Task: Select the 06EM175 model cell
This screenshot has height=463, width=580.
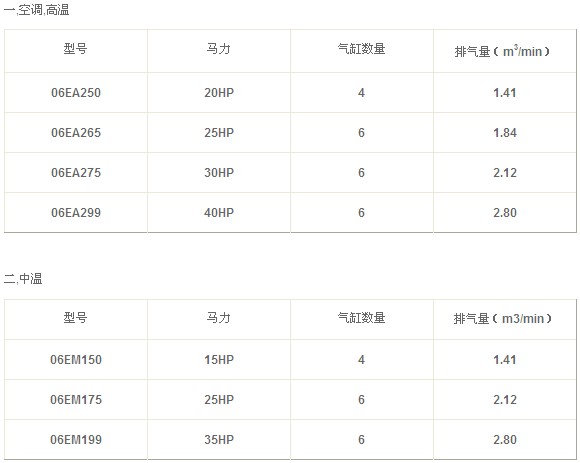Action: (x=76, y=399)
